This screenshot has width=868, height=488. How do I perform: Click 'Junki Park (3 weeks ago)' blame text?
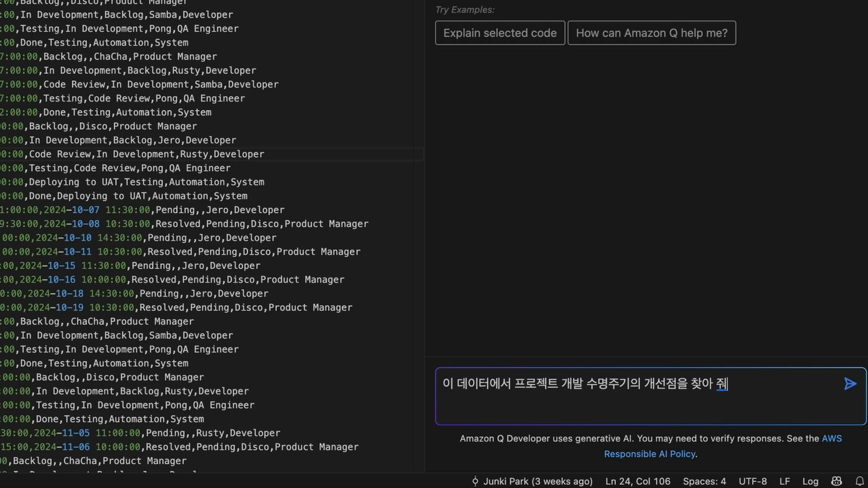point(538,481)
